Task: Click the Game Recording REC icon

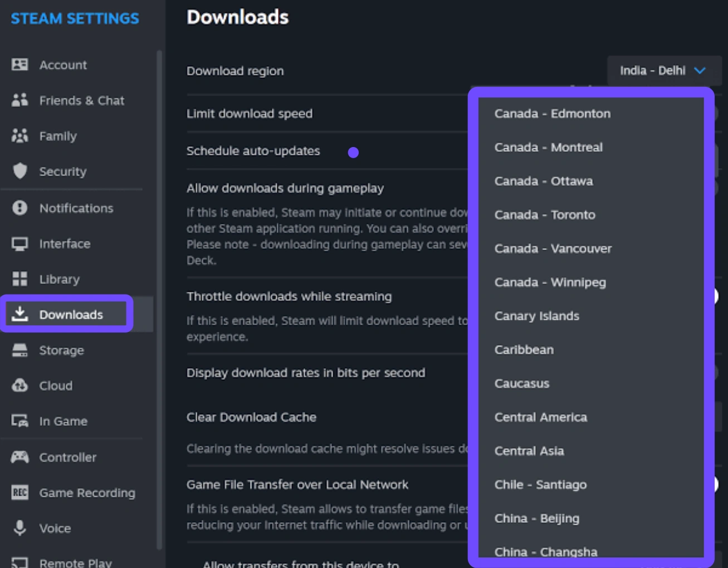Action: tap(20, 492)
